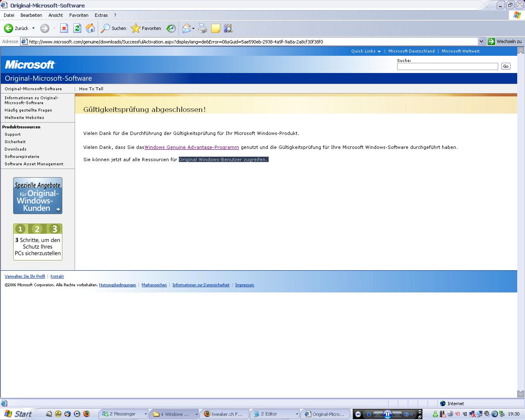Image resolution: width=525 pixels, height=420 pixels.
Task: Refresh the page with the reload icon
Action: 77,28
